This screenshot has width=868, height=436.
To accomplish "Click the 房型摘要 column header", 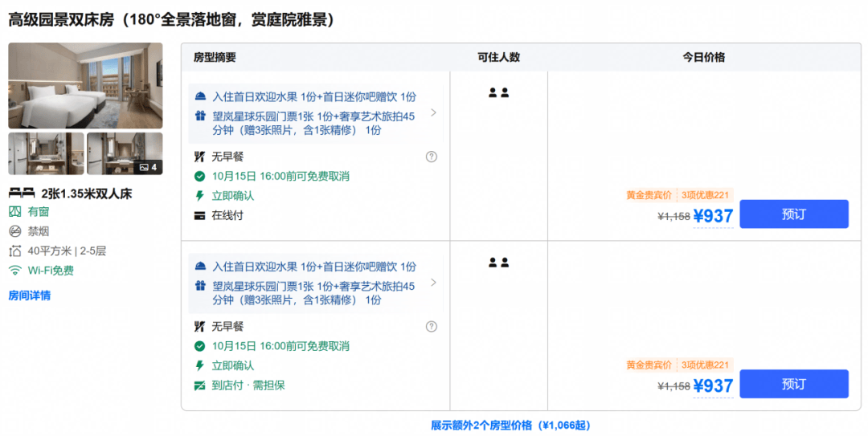I will coord(215,57).
